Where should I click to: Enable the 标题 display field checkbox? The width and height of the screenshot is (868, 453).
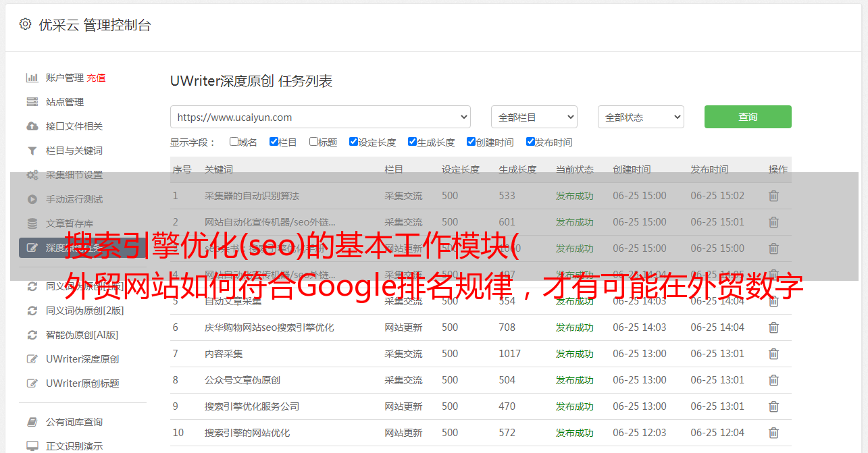(x=313, y=142)
